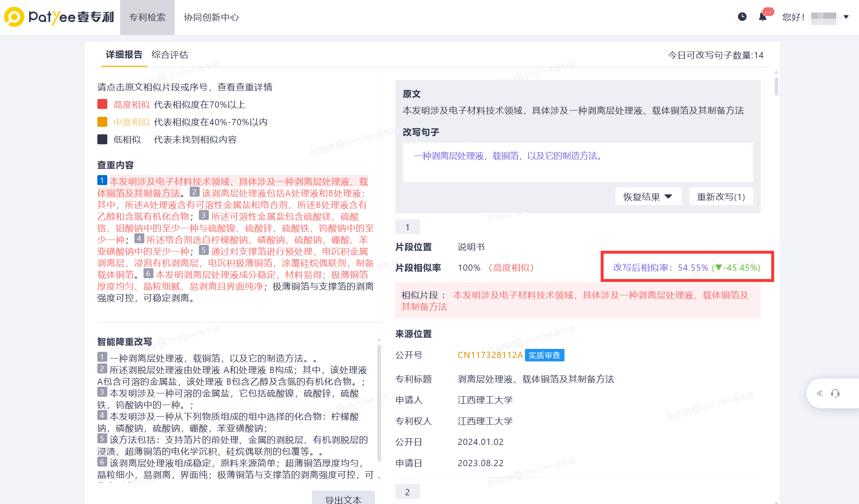Click the orange 中度相似 legend swatch
The image size is (859, 504).
click(102, 122)
